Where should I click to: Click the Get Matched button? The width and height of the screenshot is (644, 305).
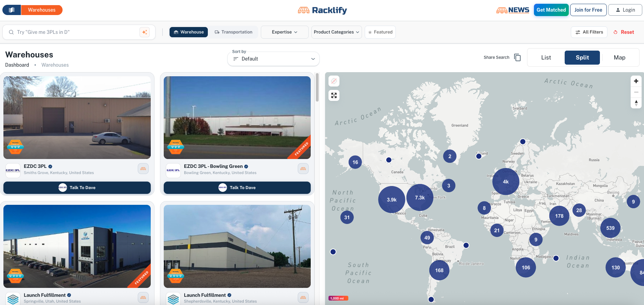[551, 10]
